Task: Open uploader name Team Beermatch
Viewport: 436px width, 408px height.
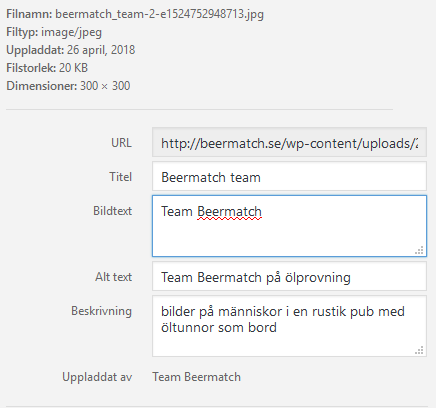Action: point(197,377)
